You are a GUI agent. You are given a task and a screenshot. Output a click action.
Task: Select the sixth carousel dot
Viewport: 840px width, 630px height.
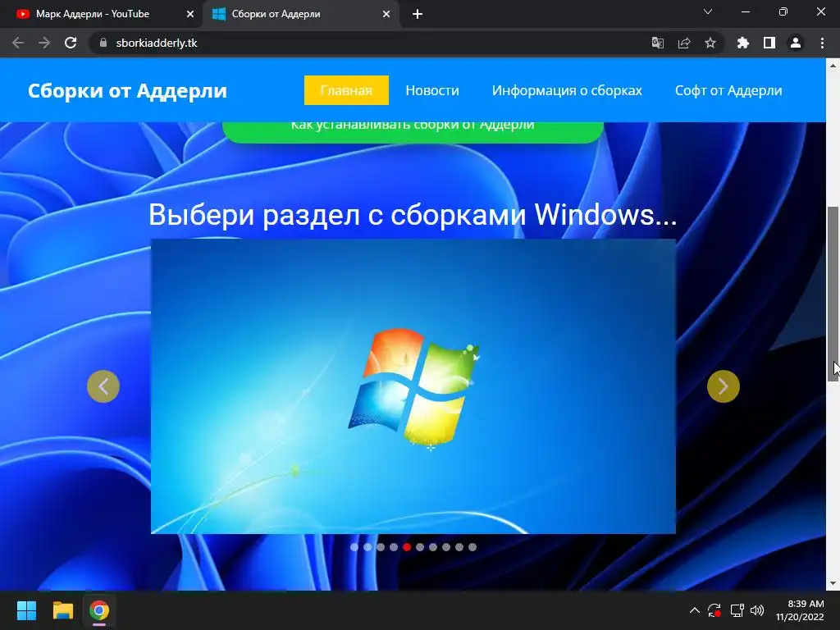tap(420, 547)
